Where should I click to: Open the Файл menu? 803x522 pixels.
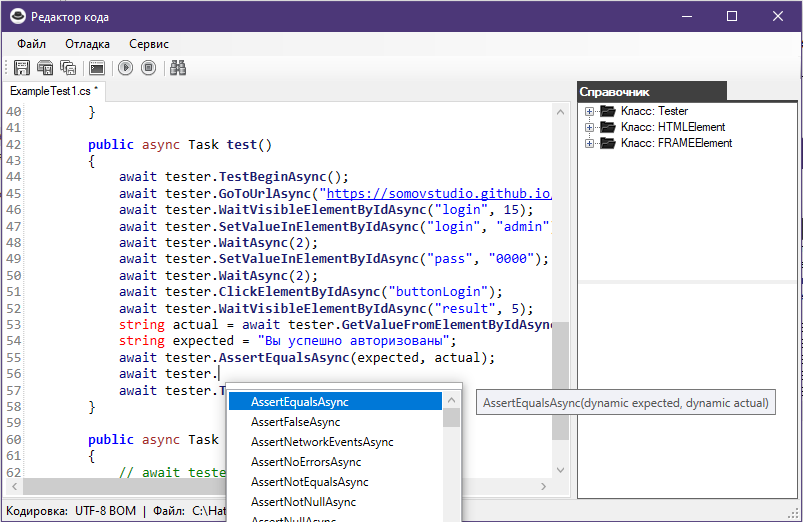[x=31, y=44]
